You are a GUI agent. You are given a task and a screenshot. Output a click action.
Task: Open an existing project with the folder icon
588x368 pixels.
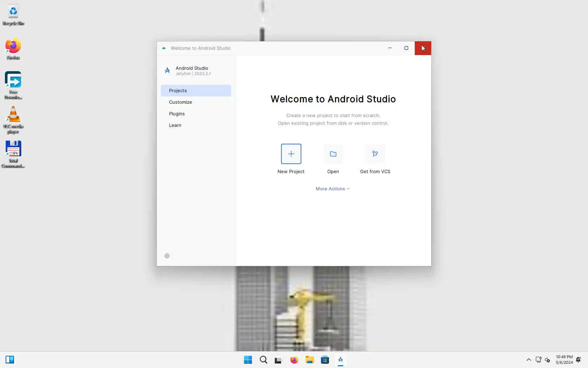(x=333, y=154)
